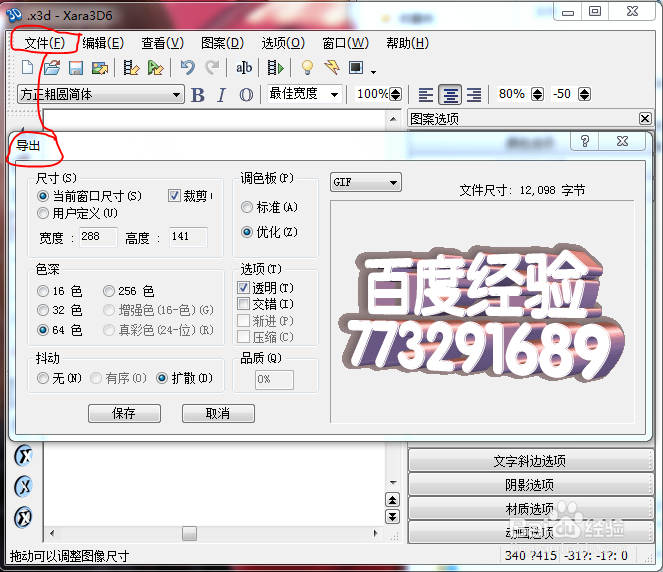Open the 选项 menu
The width and height of the screenshot is (663, 572).
tap(283, 43)
